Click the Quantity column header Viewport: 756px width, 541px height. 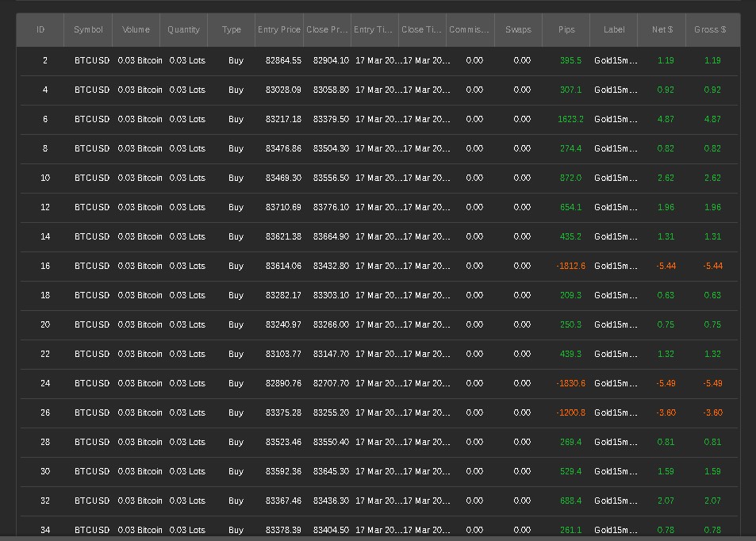click(183, 30)
